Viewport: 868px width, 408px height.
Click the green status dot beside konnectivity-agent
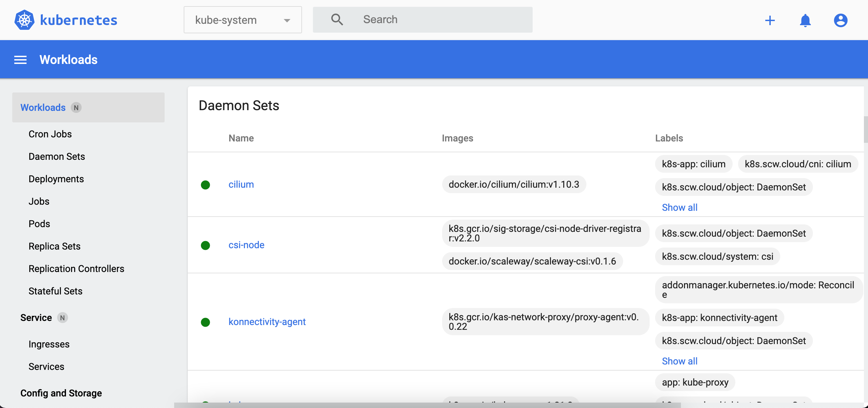[x=205, y=322]
